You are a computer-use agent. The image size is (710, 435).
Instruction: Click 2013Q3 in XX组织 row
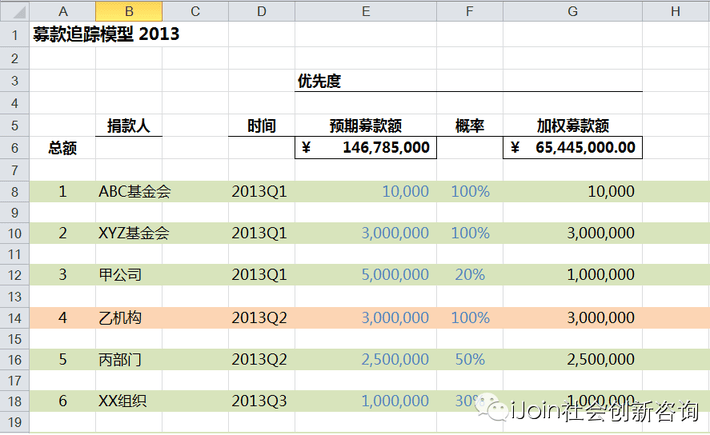pyautogui.click(x=259, y=401)
